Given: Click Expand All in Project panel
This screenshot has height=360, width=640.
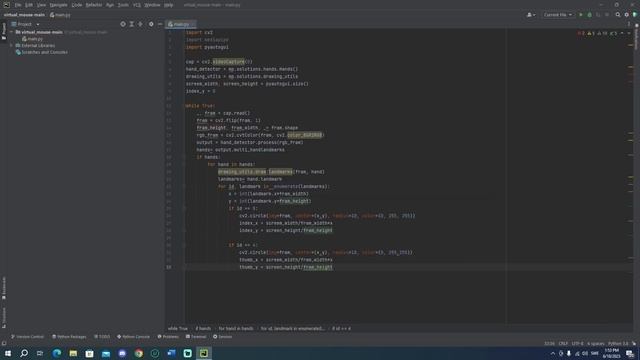Looking at the screenshot, I should [x=131, y=24].
